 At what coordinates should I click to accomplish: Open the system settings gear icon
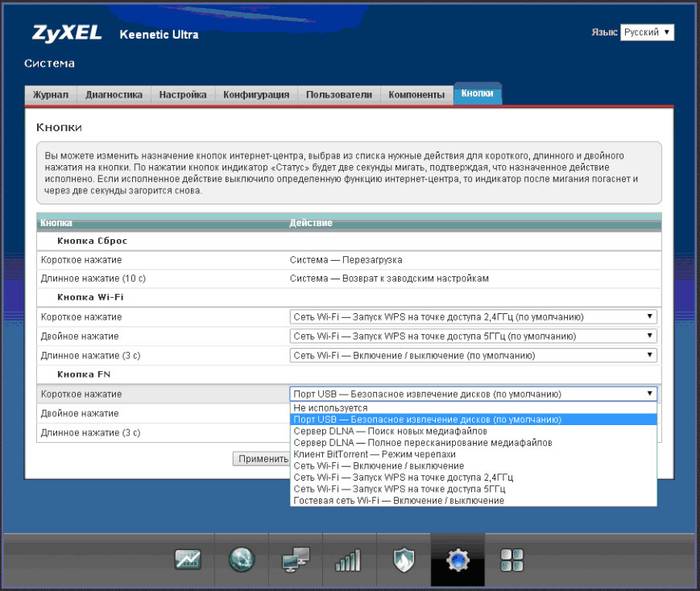(458, 560)
